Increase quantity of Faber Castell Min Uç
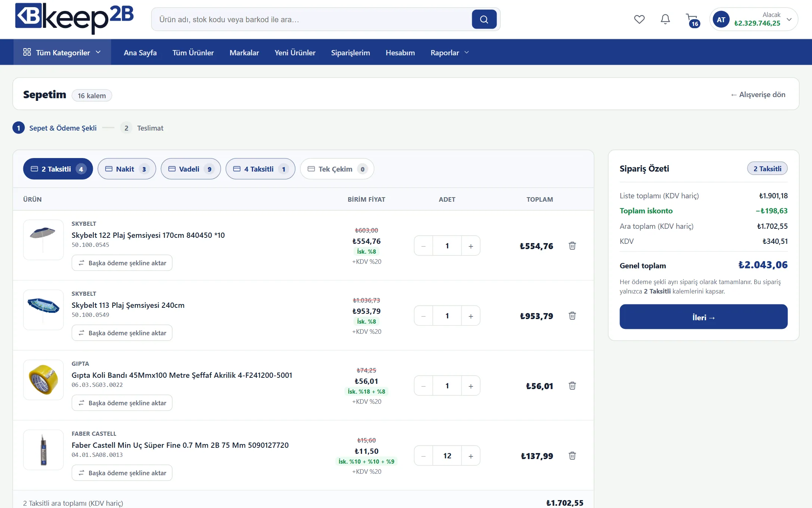The height and width of the screenshot is (508, 812). click(471, 456)
